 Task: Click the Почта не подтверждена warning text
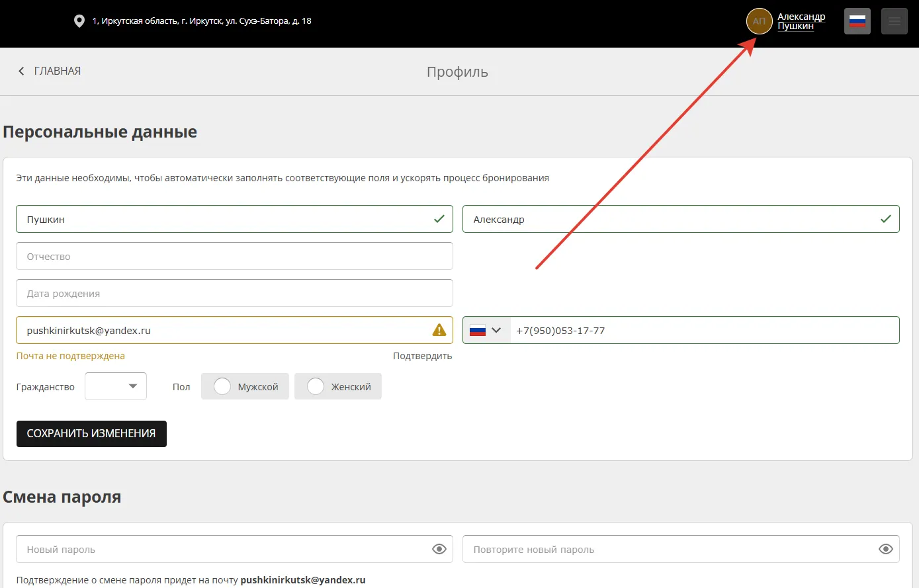point(71,356)
